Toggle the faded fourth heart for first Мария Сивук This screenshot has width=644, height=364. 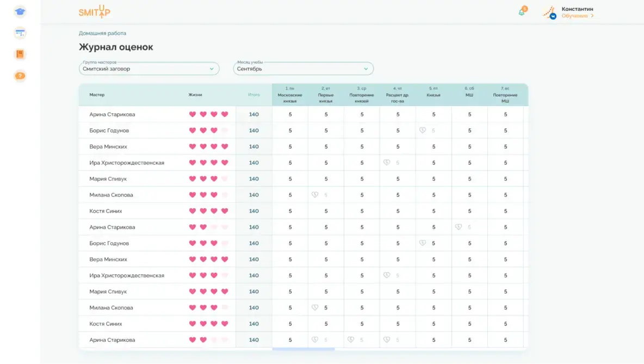(x=225, y=179)
